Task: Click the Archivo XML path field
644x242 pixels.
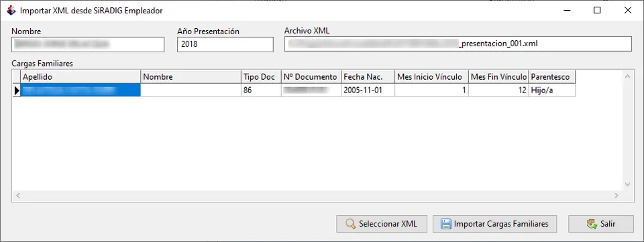Action: point(458,44)
